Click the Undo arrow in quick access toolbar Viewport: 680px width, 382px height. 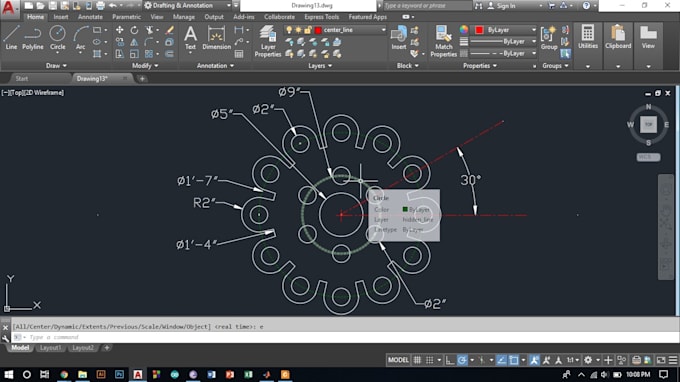pos(113,6)
